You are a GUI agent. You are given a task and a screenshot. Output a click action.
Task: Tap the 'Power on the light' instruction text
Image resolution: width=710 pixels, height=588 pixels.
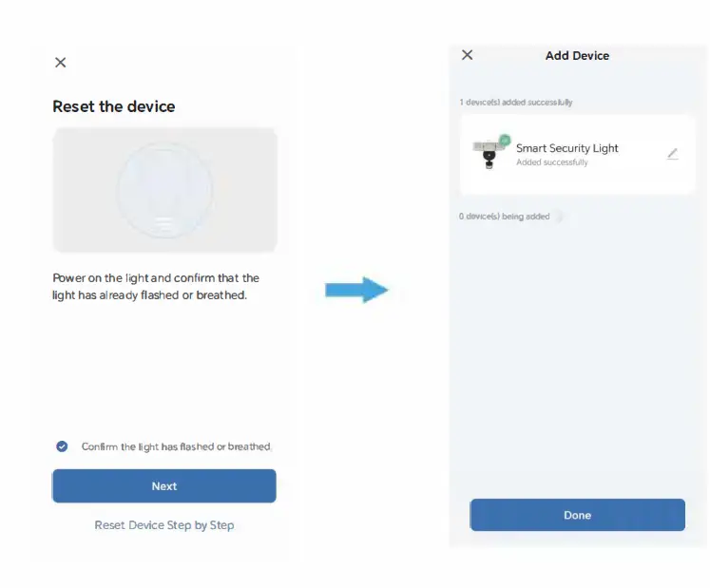(x=156, y=287)
